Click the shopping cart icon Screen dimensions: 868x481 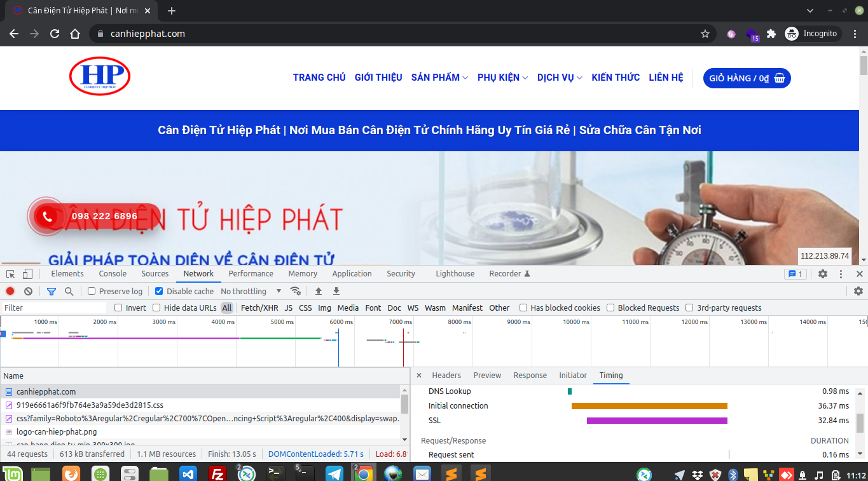(780, 78)
